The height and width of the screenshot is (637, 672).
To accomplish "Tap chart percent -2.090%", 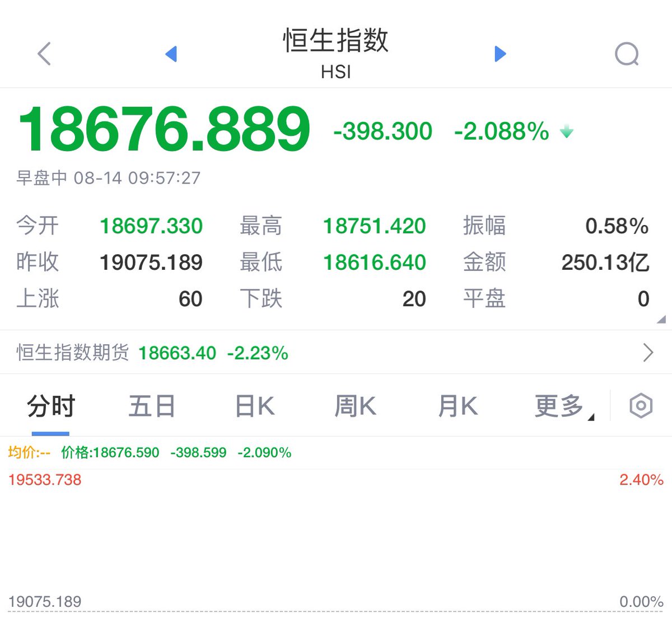I will click(264, 452).
